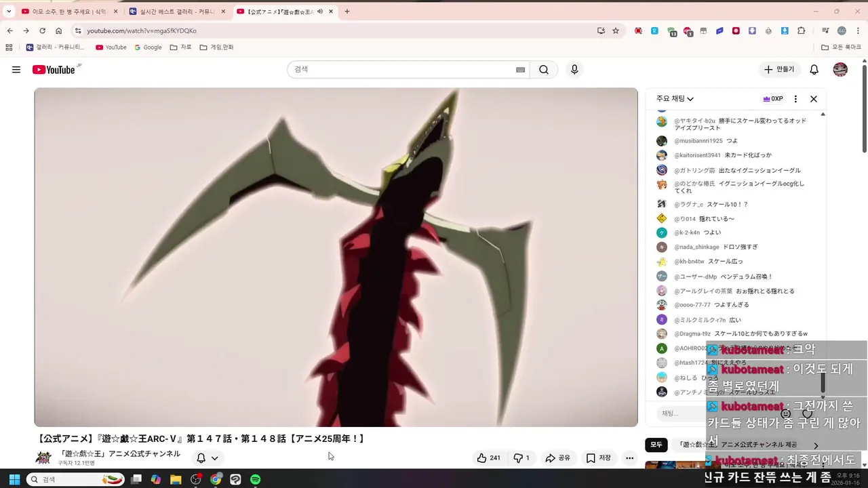Open the YouTube bookmark
Image resolution: width=868 pixels, height=488 pixels.
tap(111, 47)
